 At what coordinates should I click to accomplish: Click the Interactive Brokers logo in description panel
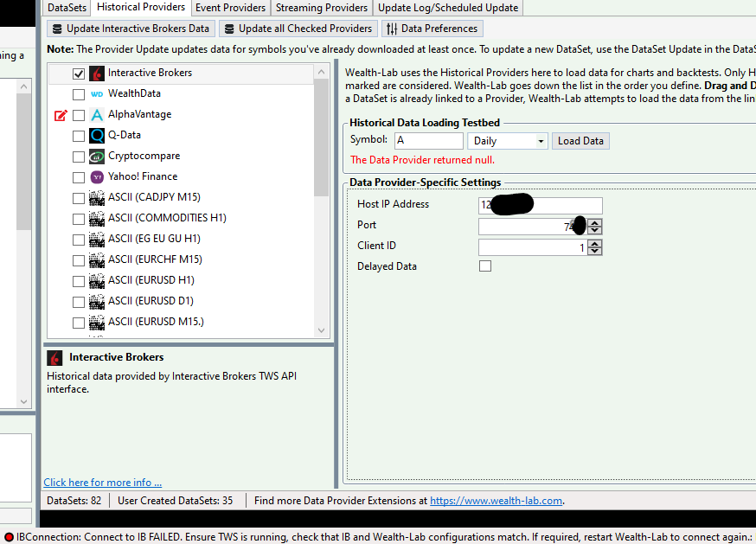[54, 358]
